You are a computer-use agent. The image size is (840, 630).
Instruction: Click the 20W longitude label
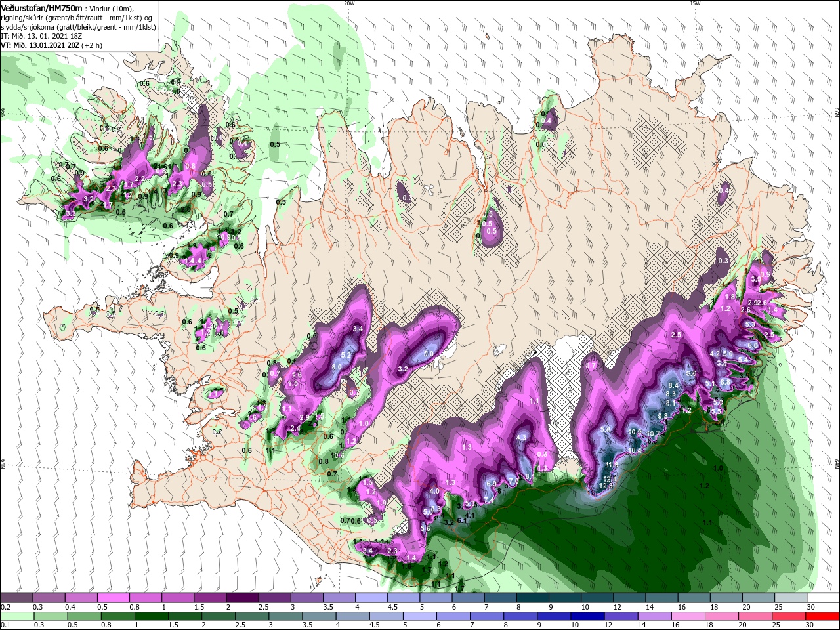[349, 3]
